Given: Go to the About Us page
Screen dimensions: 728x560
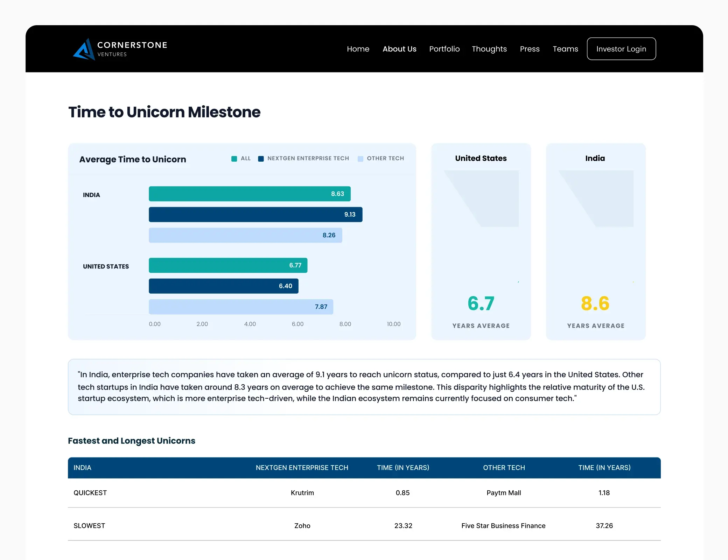Looking at the screenshot, I should (399, 49).
